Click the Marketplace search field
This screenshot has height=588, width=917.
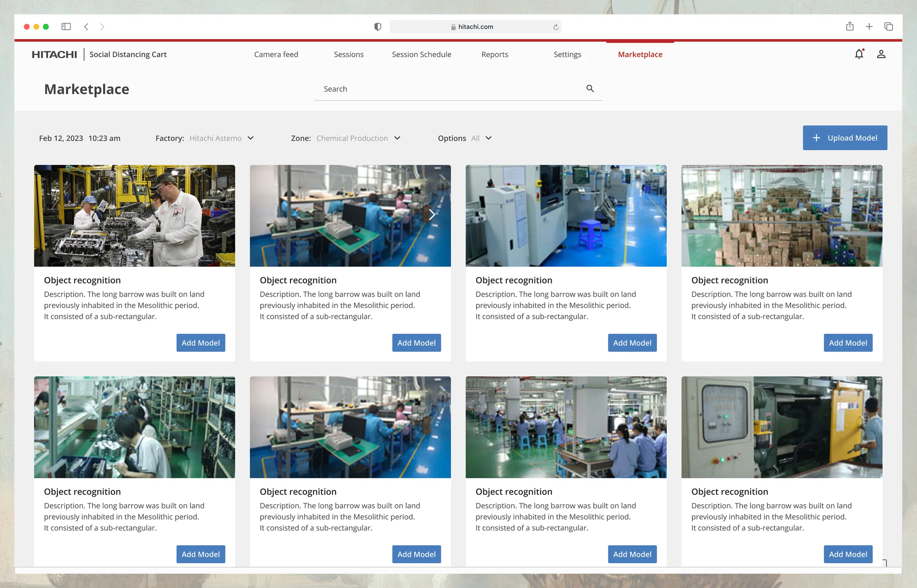pyautogui.click(x=458, y=89)
